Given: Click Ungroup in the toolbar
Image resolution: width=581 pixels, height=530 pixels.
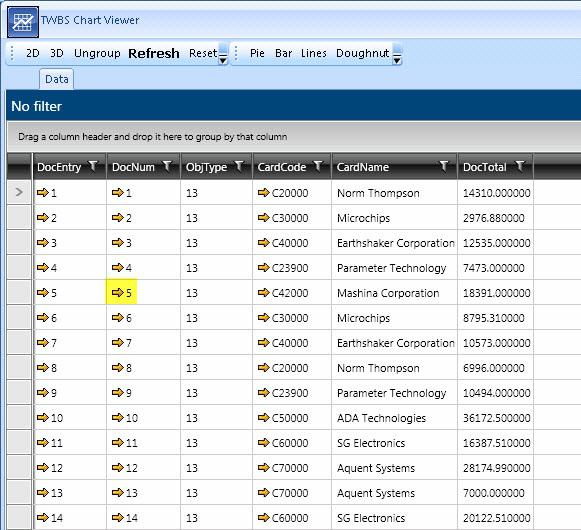Looking at the screenshot, I should [97, 53].
